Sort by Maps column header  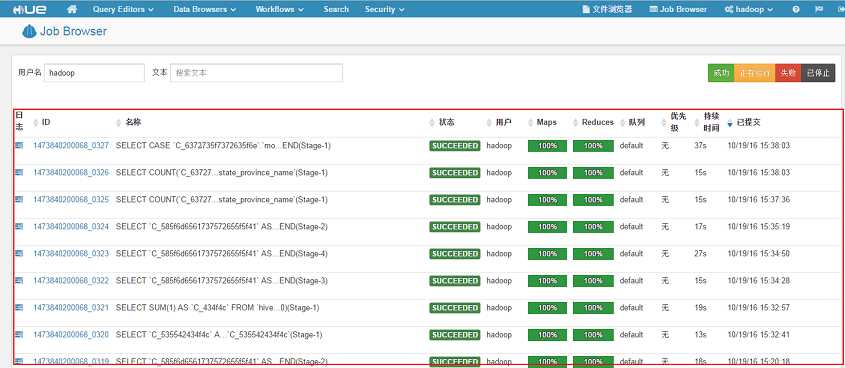[546, 122]
